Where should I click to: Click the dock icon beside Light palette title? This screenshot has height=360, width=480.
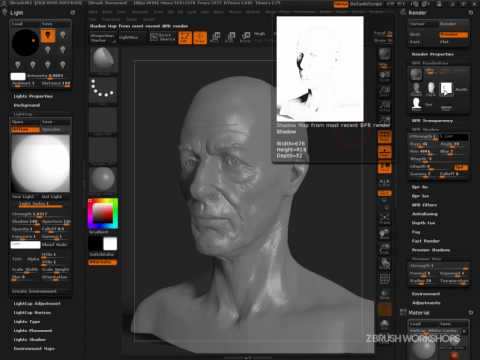tap(73, 13)
